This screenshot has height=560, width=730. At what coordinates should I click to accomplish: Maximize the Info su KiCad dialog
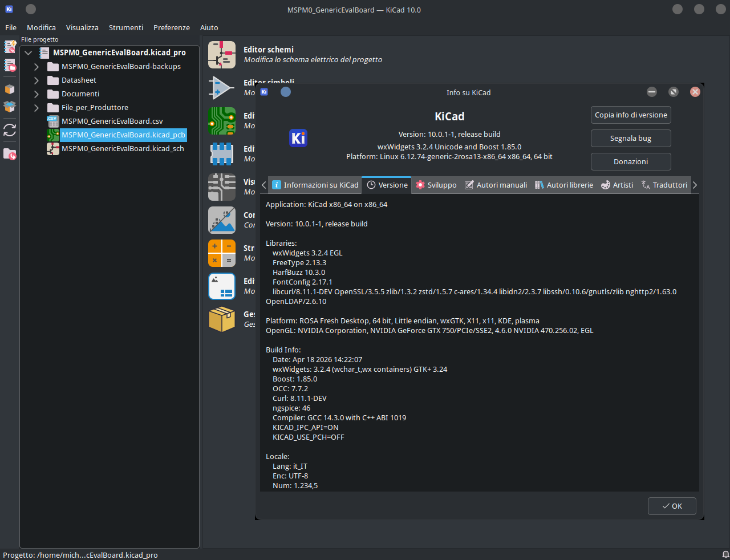(674, 92)
